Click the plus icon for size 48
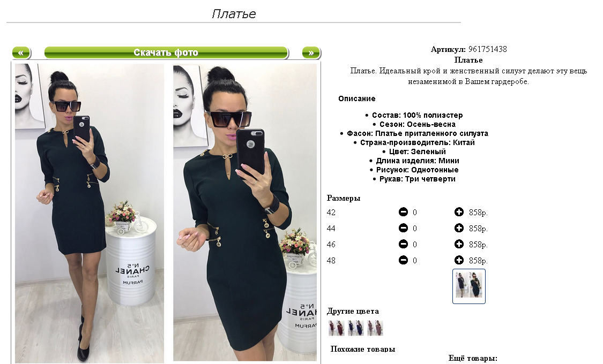The width and height of the screenshot is (603, 364). pos(459,260)
